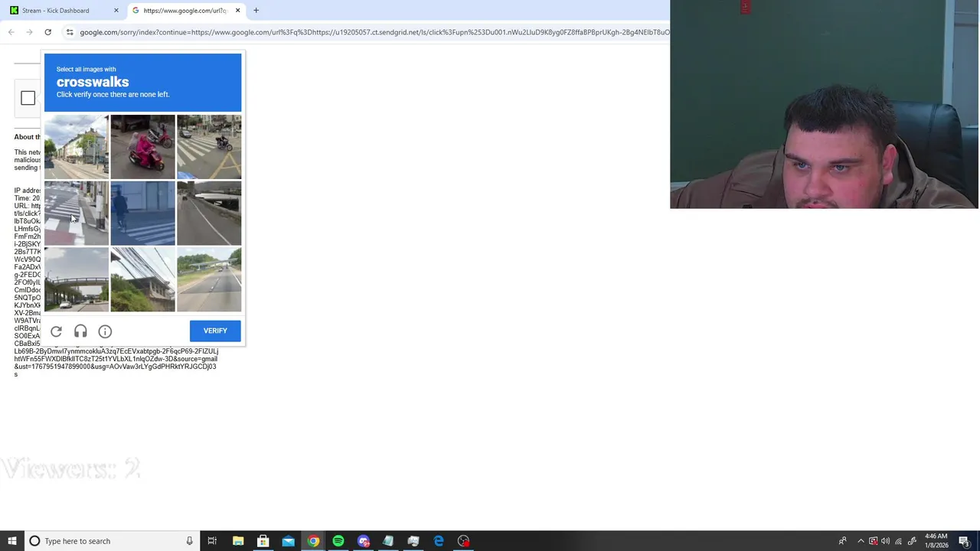
Task: Open volume control in system tray
Action: pyautogui.click(x=886, y=541)
